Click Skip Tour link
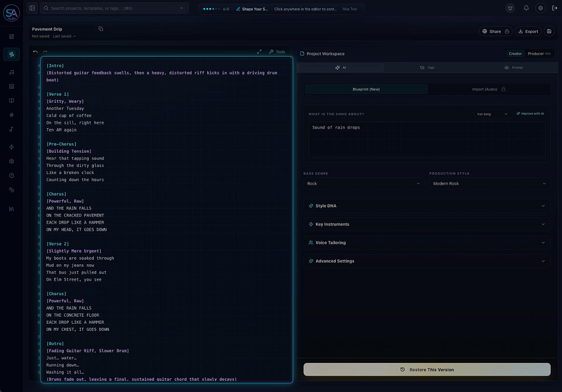The height and width of the screenshot is (392, 562). [x=350, y=9]
